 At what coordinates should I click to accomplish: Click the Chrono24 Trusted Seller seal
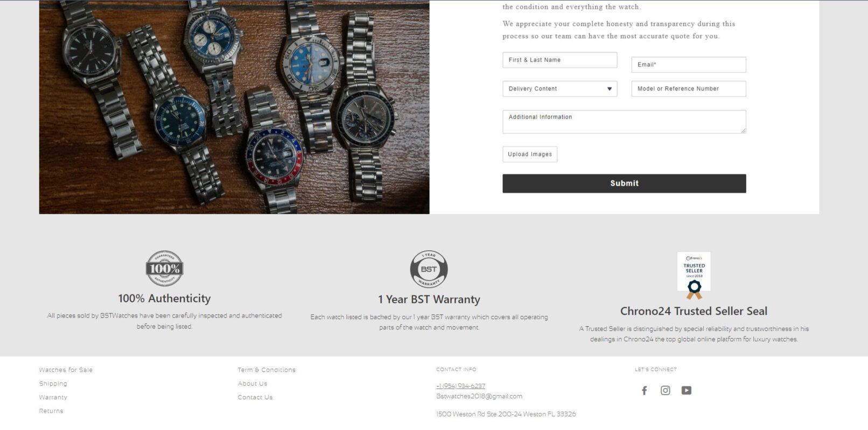[694, 276]
